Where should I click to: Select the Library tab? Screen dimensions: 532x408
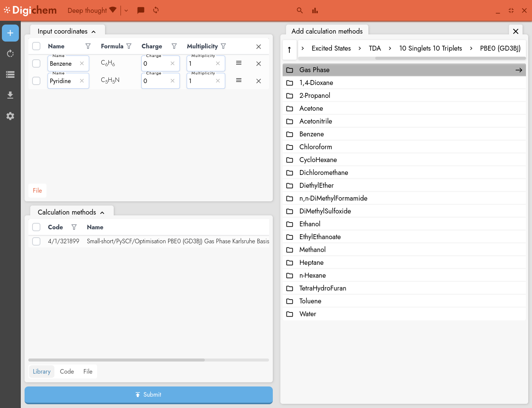(x=42, y=371)
